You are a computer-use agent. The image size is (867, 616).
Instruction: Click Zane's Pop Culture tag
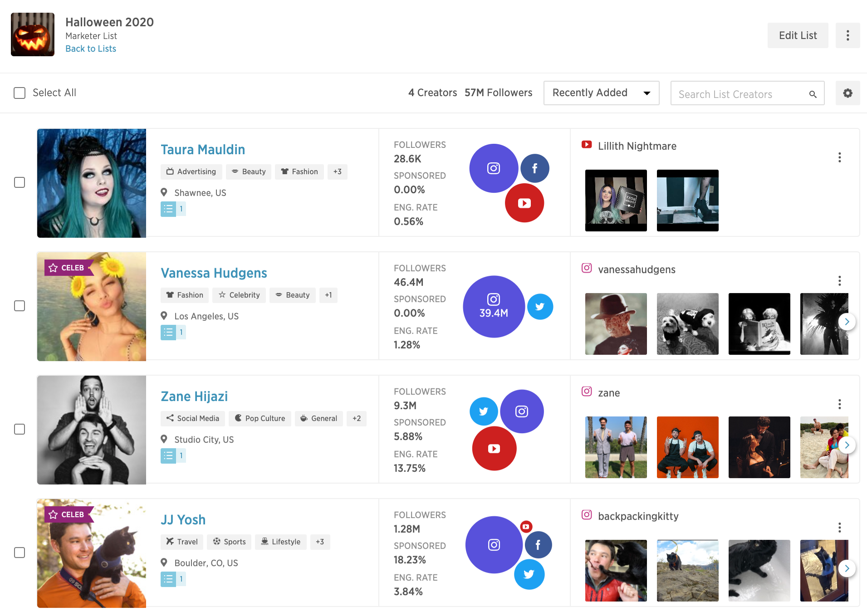260,418
